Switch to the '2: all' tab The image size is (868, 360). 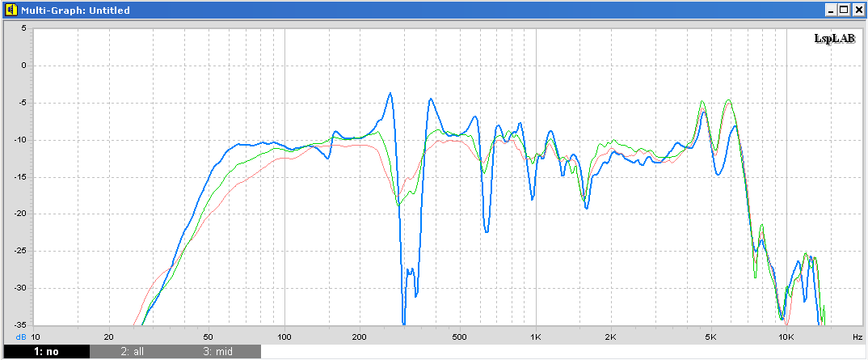pos(133,352)
